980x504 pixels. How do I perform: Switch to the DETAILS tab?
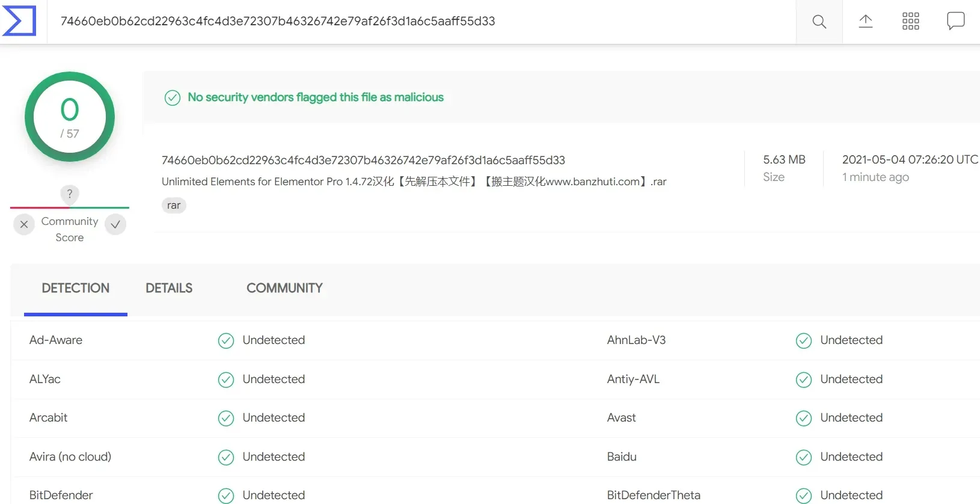coord(169,288)
